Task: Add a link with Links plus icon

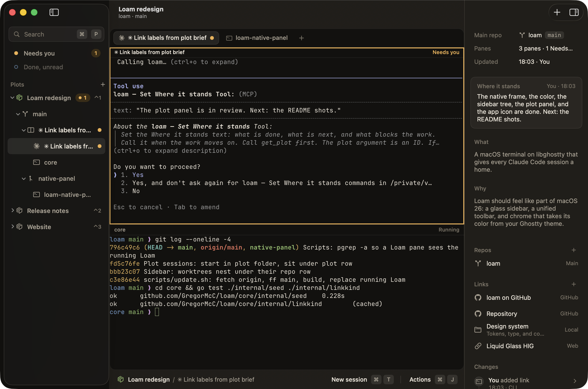Action: click(x=574, y=284)
